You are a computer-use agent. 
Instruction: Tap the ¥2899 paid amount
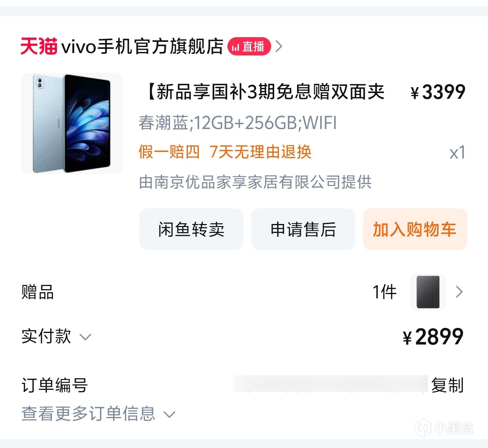[x=433, y=336]
